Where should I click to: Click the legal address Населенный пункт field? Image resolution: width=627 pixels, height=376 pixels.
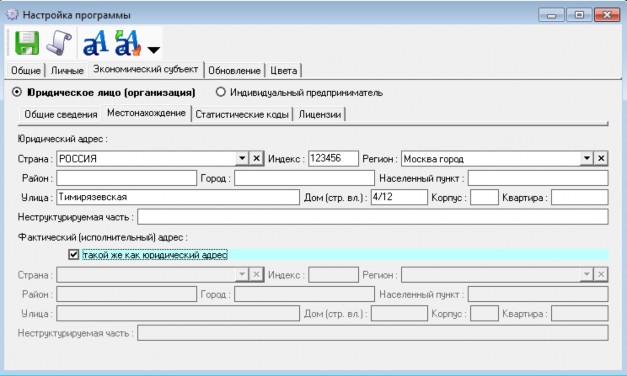tap(538, 178)
